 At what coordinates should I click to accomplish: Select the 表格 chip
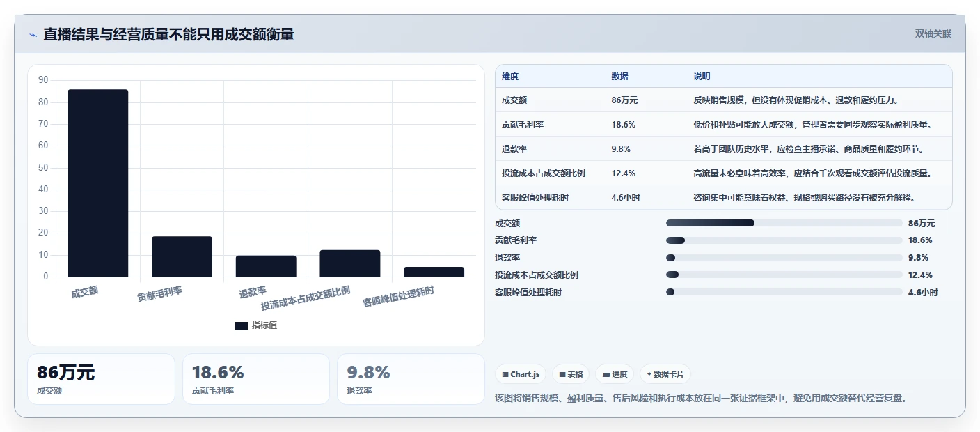pos(571,374)
